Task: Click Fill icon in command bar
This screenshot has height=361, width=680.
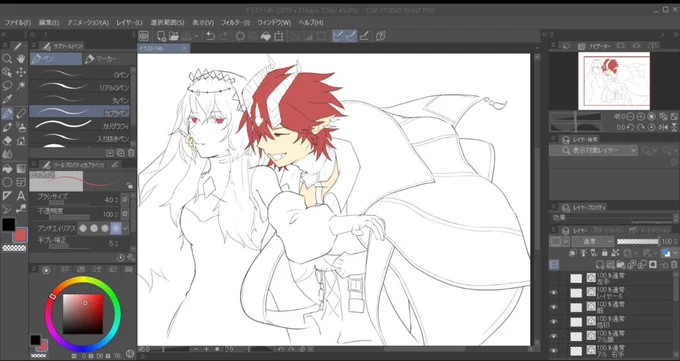Action: click(x=265, y=36)
